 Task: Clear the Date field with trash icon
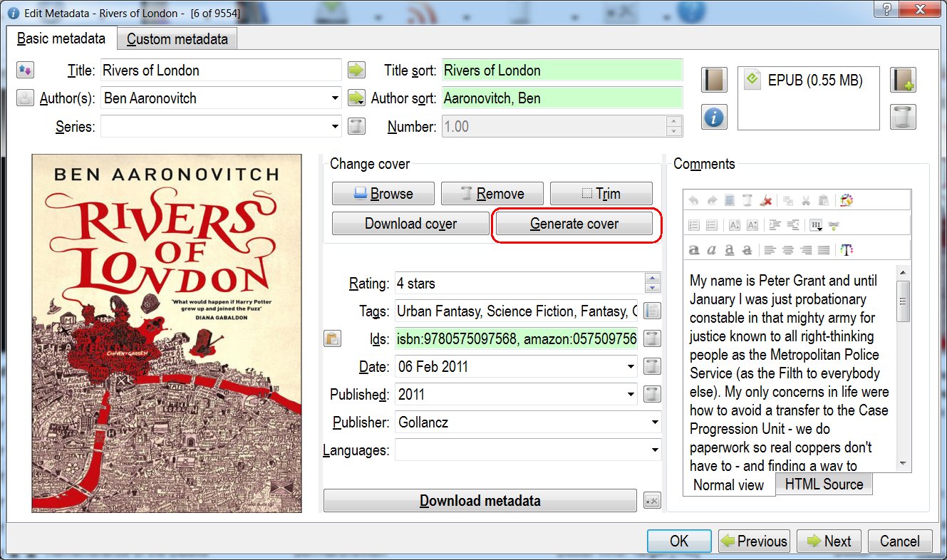tap(652, 367)
